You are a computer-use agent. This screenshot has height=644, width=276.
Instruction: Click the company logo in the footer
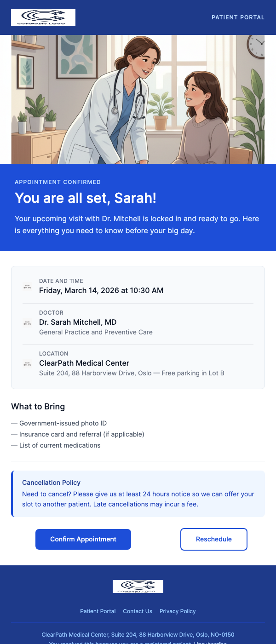click(x=138, y=586)
